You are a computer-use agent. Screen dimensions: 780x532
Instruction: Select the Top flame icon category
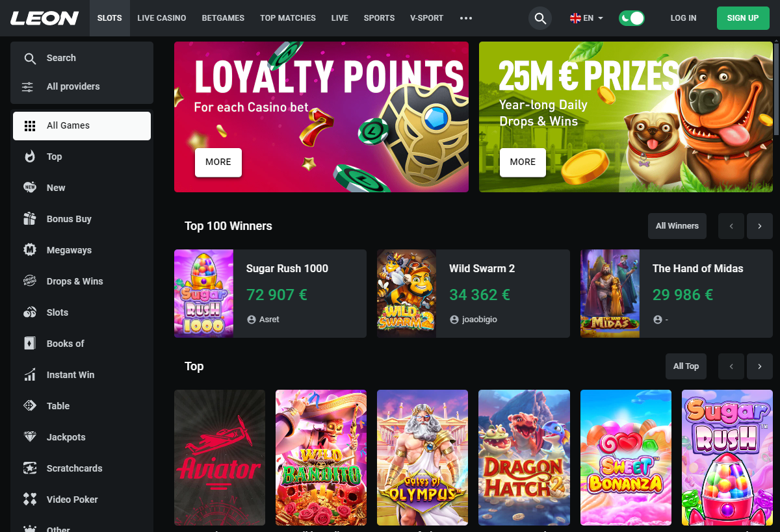[x=29, y=157]
